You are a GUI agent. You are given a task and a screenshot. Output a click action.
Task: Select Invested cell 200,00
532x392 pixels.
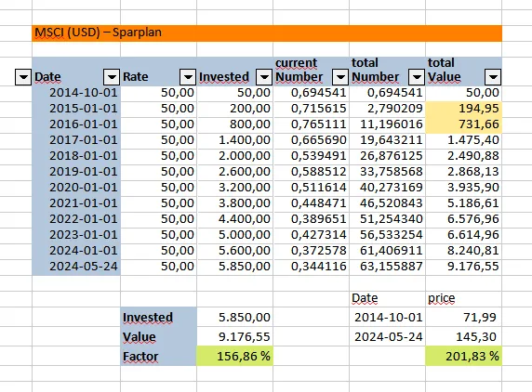coord(234,109)
